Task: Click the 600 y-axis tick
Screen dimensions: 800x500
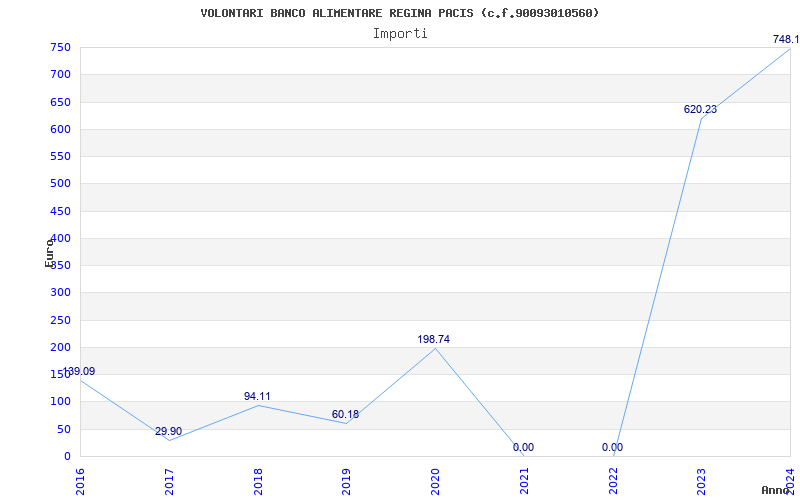Action: 60,130
